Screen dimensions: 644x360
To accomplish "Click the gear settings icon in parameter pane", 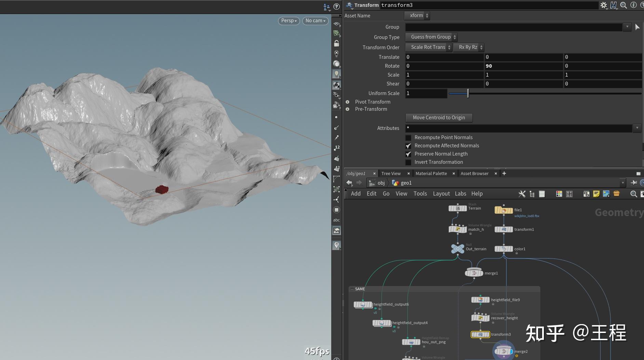I will pos(604,5).
